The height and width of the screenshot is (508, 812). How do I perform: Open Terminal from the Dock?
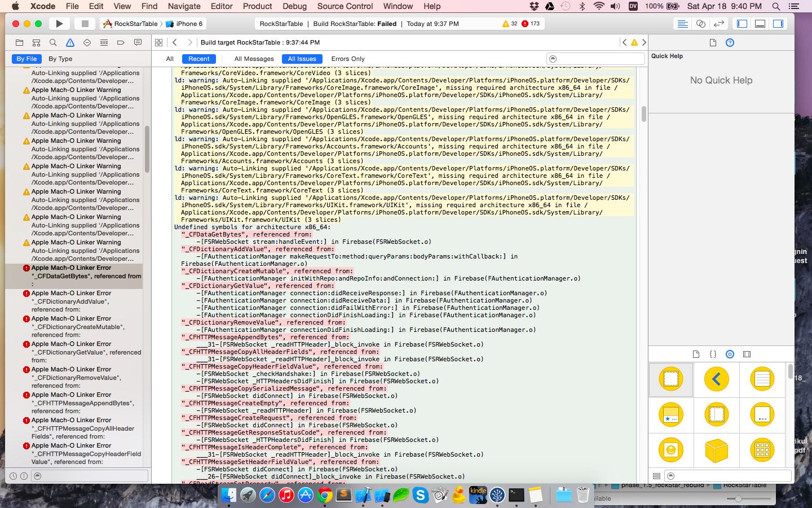(517, 495)
